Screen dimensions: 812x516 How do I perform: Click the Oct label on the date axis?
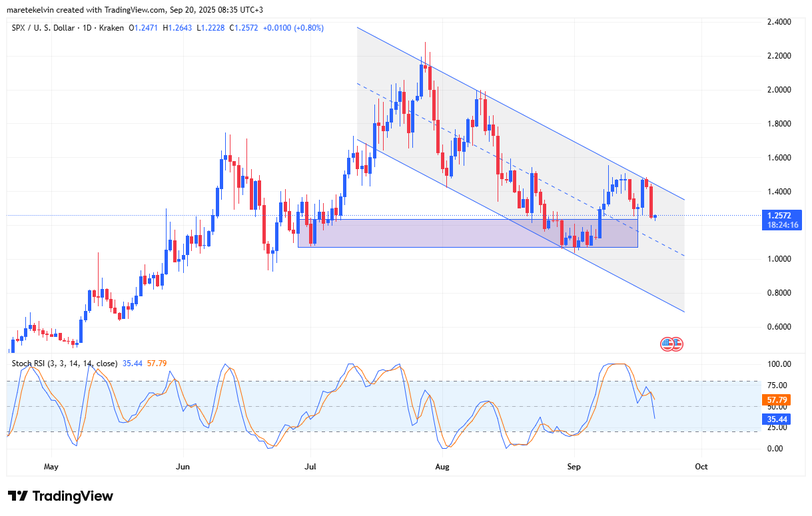701,467
